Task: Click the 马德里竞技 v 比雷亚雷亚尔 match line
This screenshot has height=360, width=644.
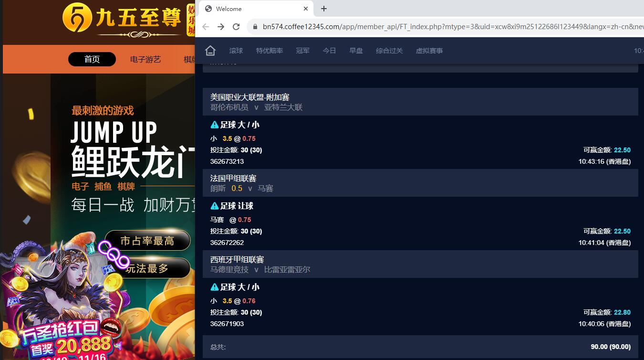Action: [260, 270]
